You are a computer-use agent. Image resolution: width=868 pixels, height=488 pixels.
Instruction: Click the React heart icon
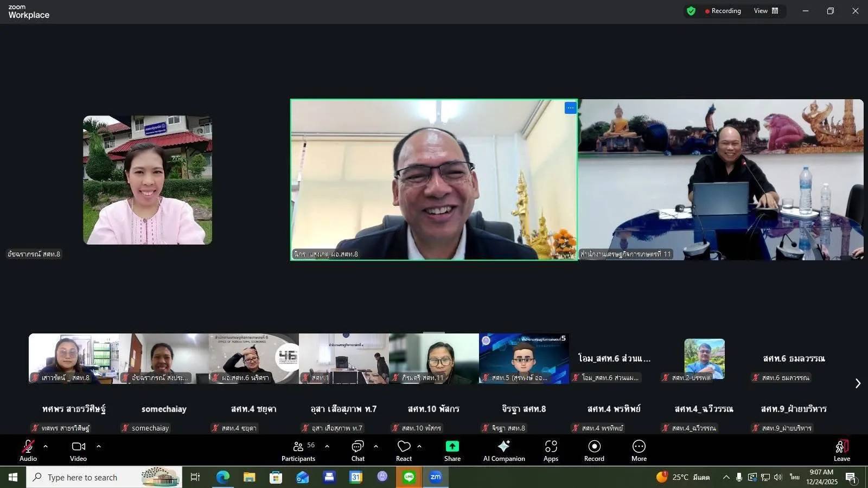tap(404, 450)
